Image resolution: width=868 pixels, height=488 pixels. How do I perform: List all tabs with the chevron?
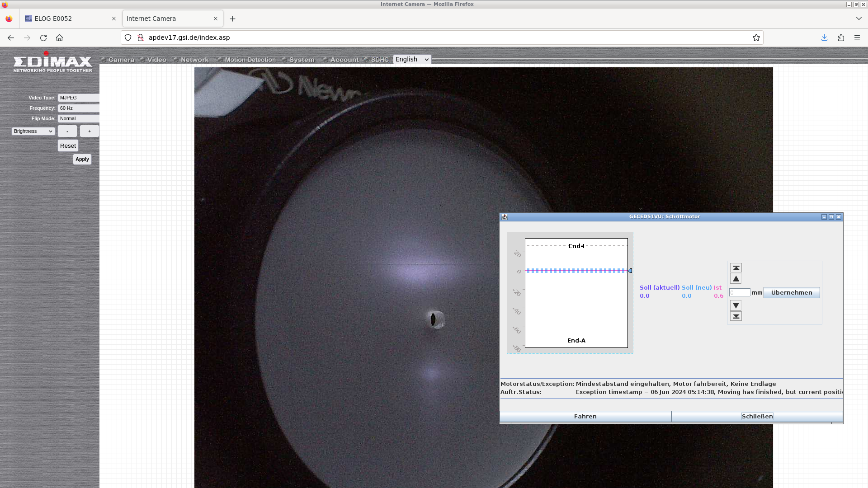pyautogui.click(x=859, y=19)
